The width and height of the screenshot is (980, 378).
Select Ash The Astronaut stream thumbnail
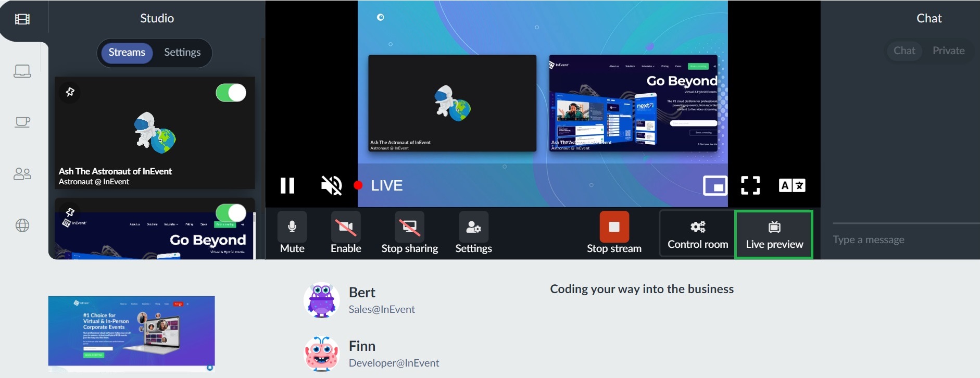155,133
